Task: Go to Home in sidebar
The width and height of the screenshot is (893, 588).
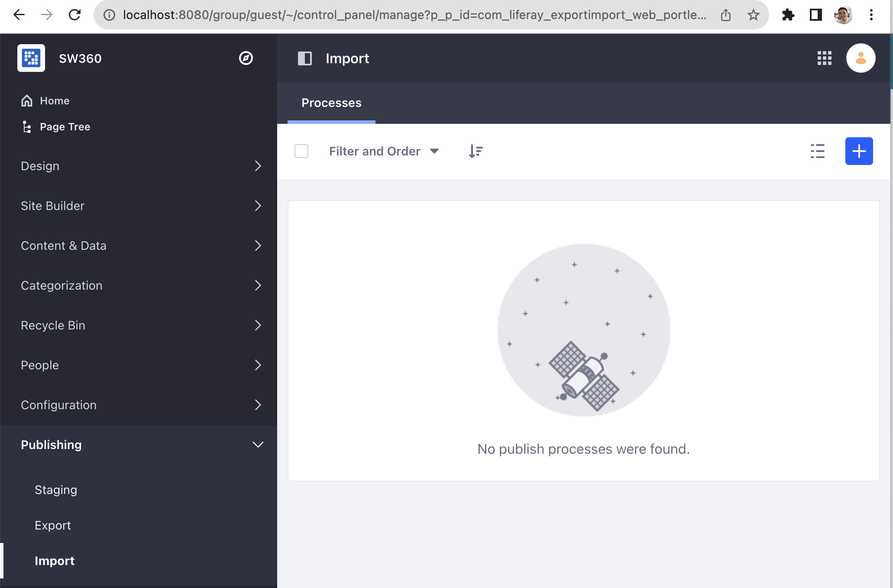Action: (x=54, y=101)
